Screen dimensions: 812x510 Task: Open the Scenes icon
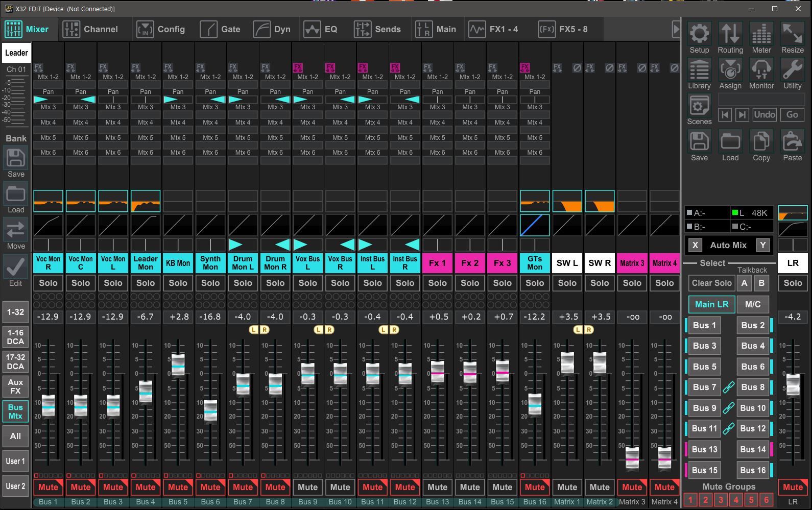699,106
